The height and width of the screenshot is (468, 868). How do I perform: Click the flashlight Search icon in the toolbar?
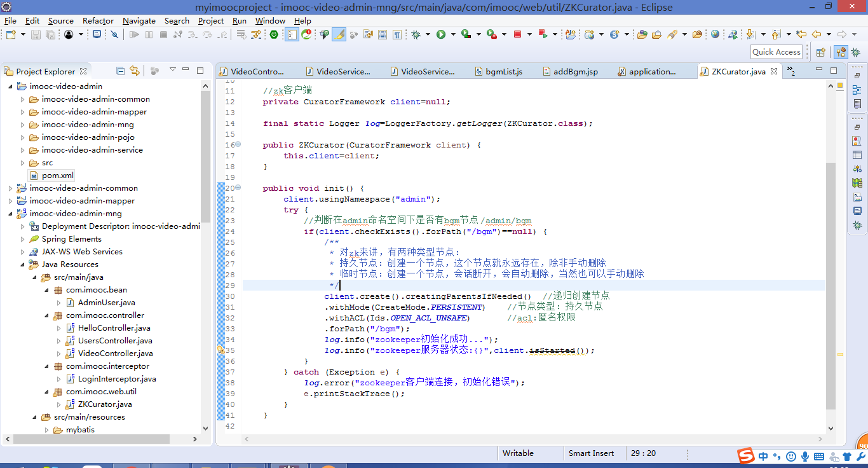tap(672, 34)
